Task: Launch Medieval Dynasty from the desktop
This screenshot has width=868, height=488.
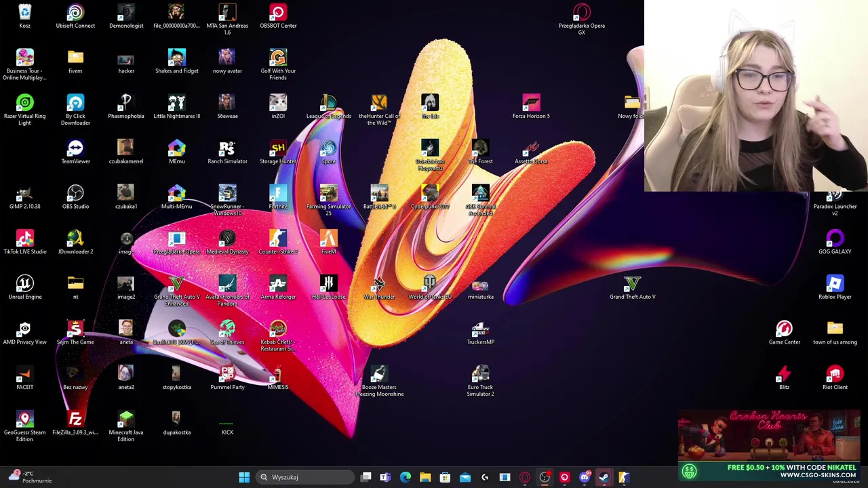Action: click(x=227, y=243)
